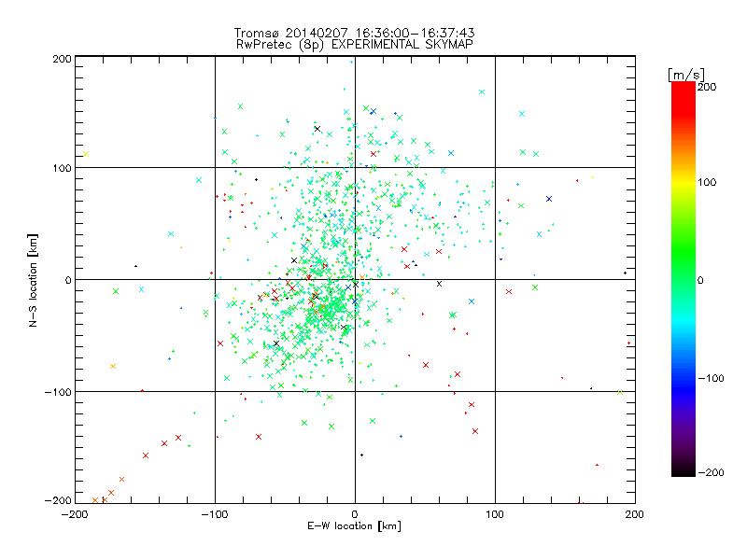Click the y-axis tick label '-200'
This screenshot has width=747, height=560.
click(58, 500)
